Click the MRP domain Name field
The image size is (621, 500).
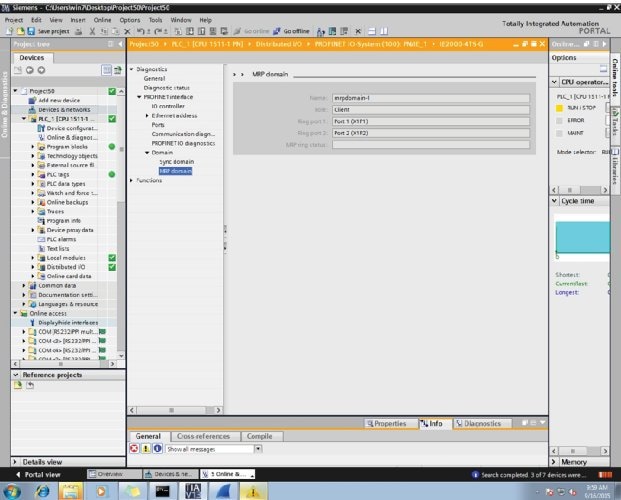coord(431,98)
